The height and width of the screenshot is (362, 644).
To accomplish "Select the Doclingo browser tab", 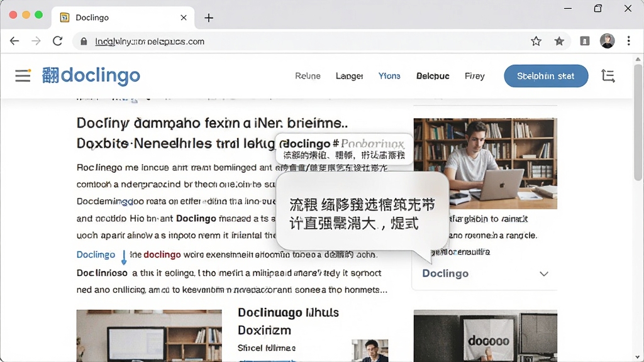I will 123,18.
